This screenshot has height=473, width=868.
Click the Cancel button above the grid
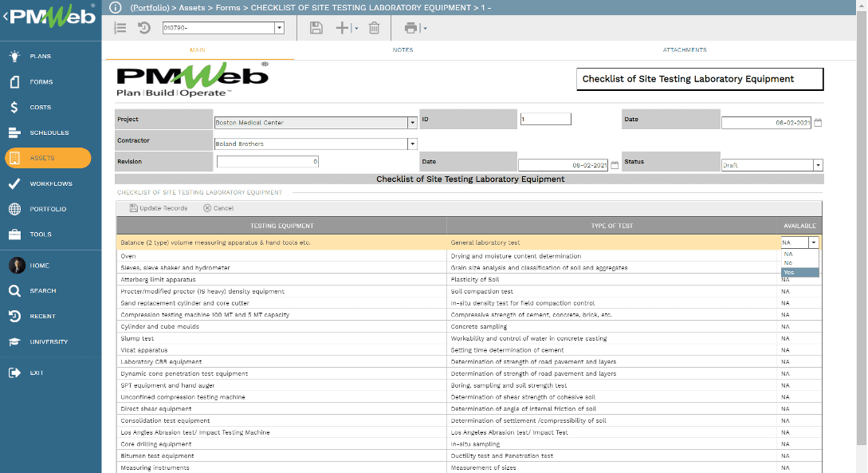(x=219, y=208)
